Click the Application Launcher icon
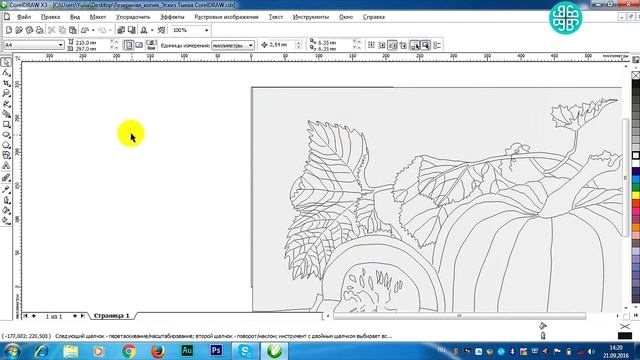 (x=144, y=30)
